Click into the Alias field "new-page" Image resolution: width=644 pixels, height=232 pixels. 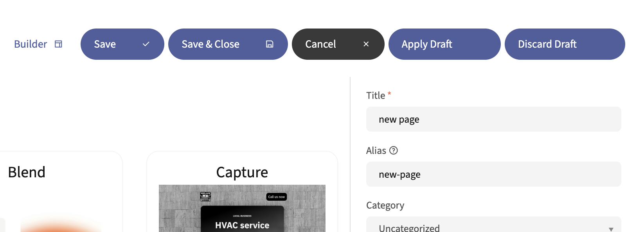tap(493, 174)
